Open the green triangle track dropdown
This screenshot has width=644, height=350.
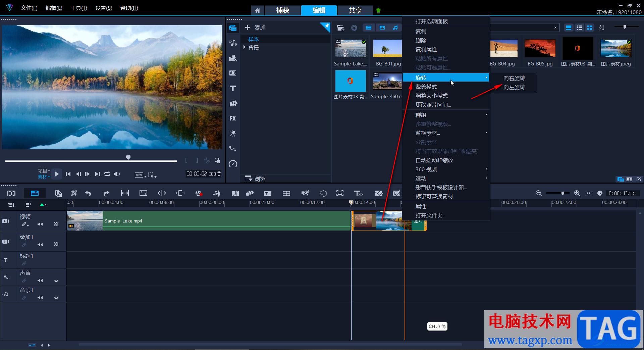(43, 204)
